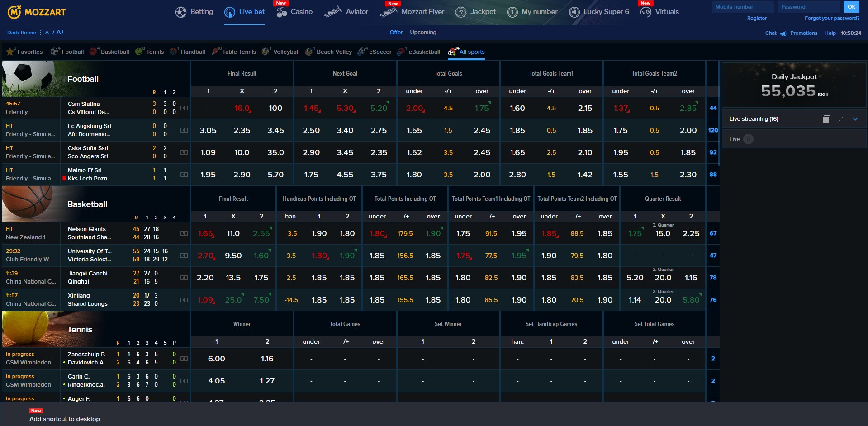
Task: Open the Table Tennis sport icon
Action: [215, 51]
